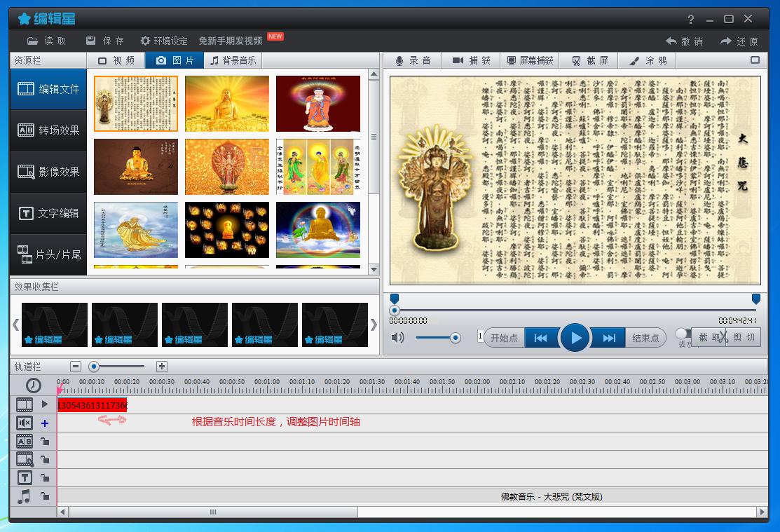Toggle the 去水印 watermark removal switch
Viewport: 780px width, 532px height.
coord(683,334)
